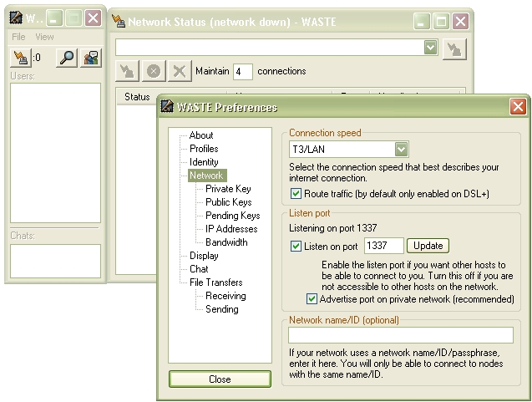This screenshot has height=402, width=532.
Task: Close the WASTE Preferences dialog
Action: (x=518, y=107)
